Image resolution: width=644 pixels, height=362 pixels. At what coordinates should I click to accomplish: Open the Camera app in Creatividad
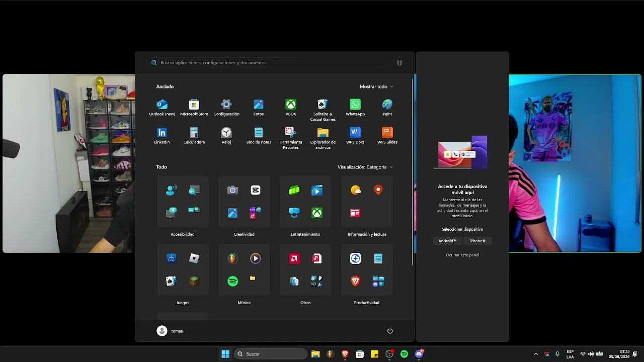tap(232, 190)
